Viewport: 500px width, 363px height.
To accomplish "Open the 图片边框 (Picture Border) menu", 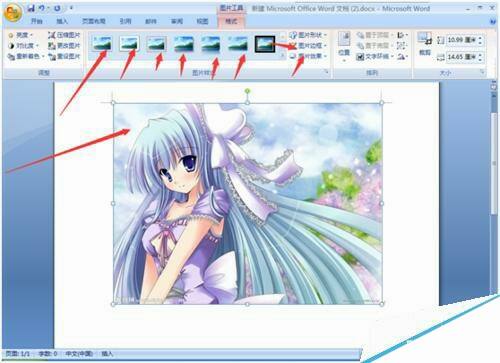I will click(x=308, y=46).
